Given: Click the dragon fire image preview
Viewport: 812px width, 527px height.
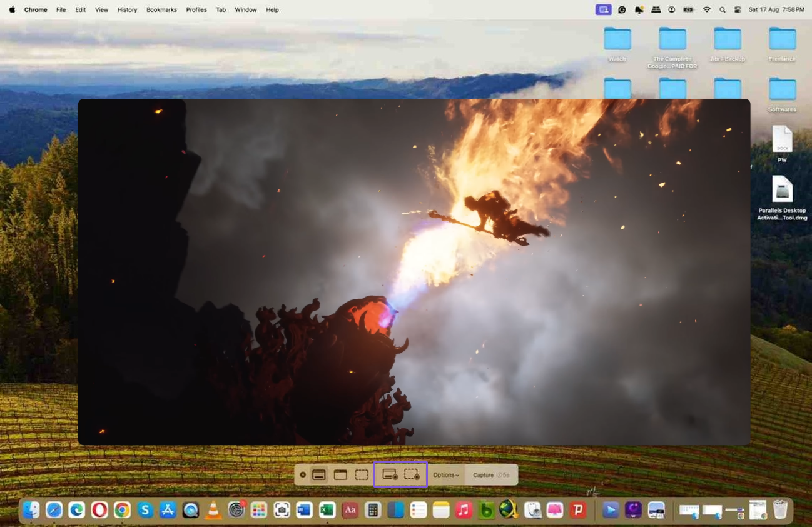Looking at the screenshot, I should (414, 272).
